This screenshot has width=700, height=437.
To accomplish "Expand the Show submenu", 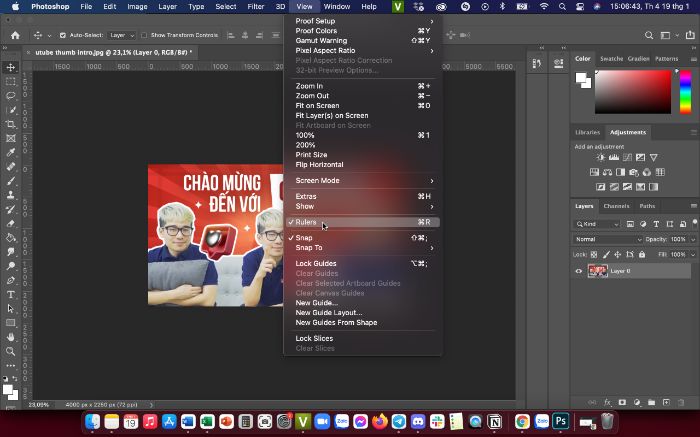I will click(362, 207).
